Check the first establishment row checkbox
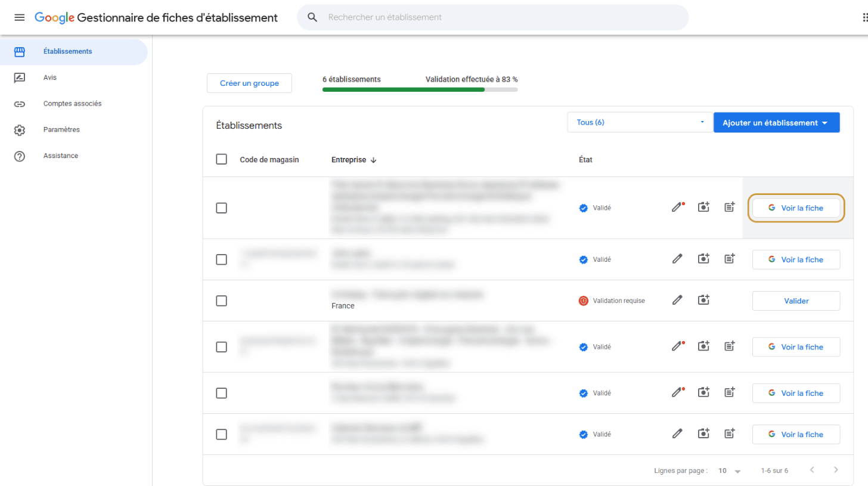This screenshot has width=868, height=486. [x=222, y=208]
